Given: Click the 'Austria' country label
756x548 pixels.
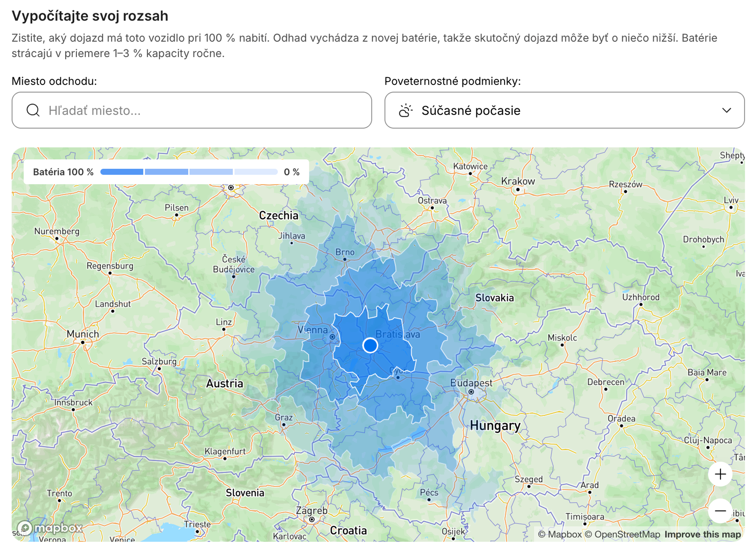Looking at the screenshot, I should [x=224, y=383].
